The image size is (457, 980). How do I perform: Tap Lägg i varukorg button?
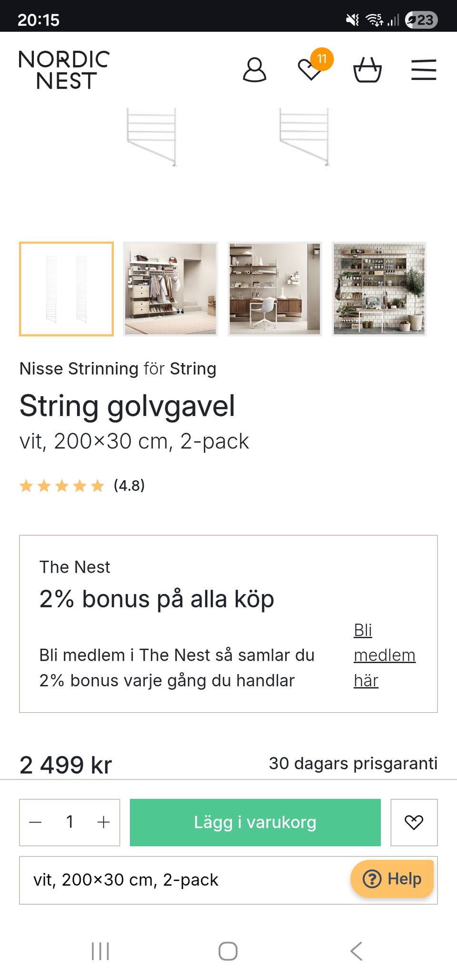255,822
